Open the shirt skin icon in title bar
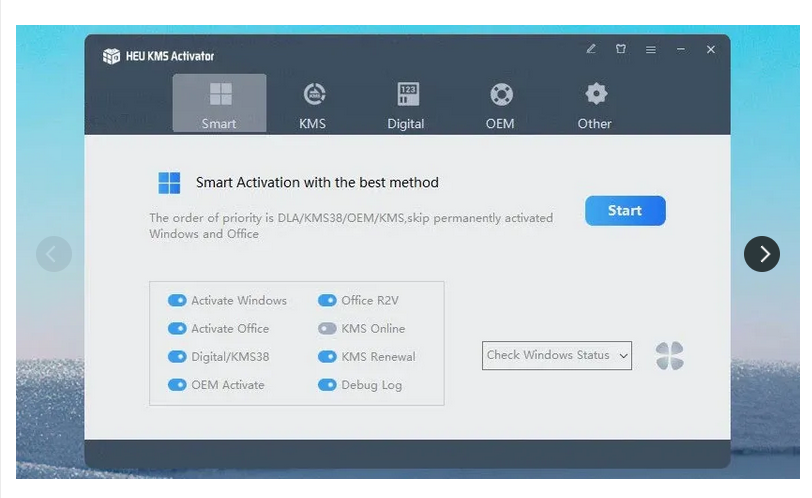812x498 pixels. (620, 49)
